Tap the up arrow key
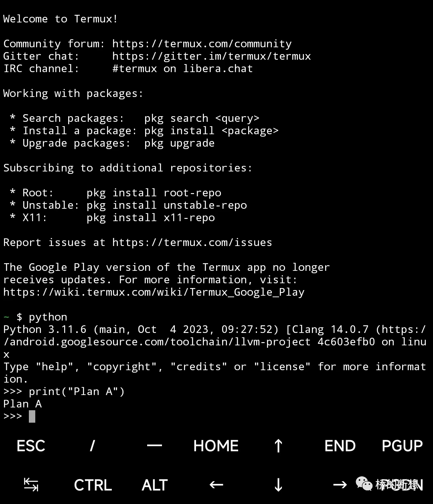 click(x=278, y=446)
